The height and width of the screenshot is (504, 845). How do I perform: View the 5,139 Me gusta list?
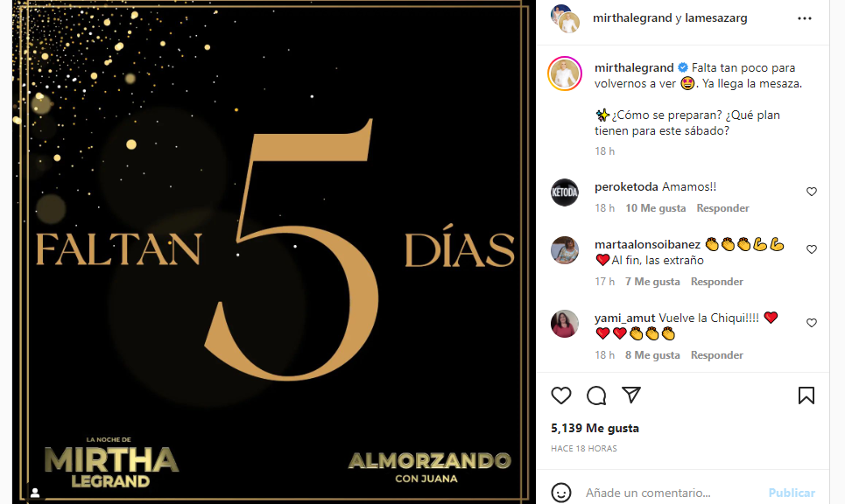tap(595, 428)
